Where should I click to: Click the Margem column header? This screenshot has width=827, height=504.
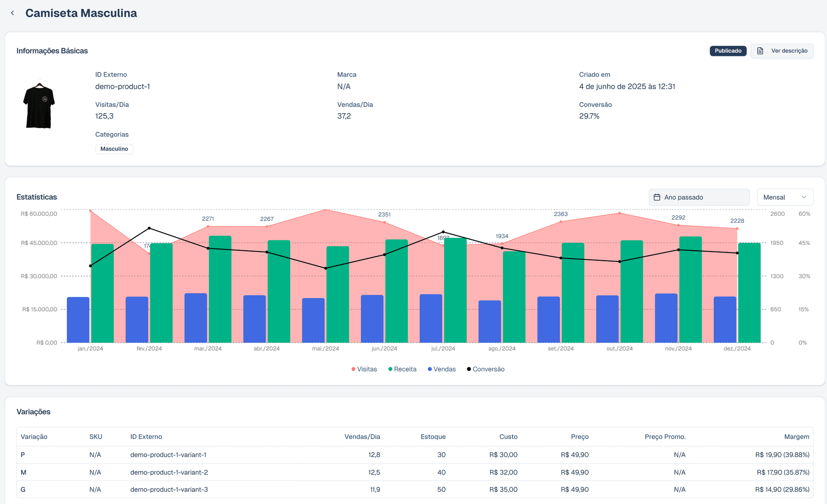click(796, 437)
